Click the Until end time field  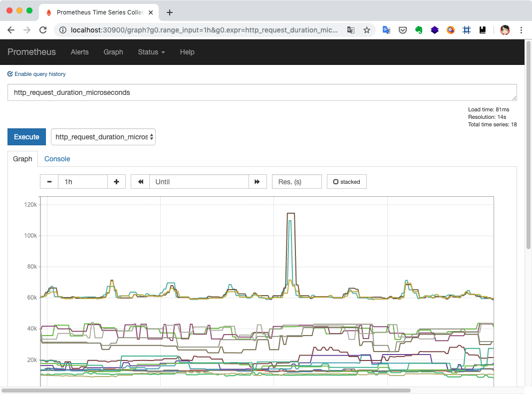point(199,182)
